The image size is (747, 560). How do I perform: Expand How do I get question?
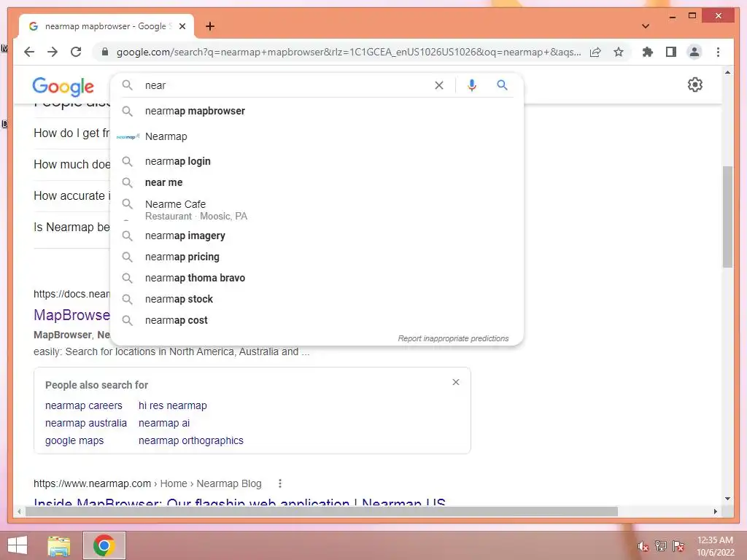[71, 133]
